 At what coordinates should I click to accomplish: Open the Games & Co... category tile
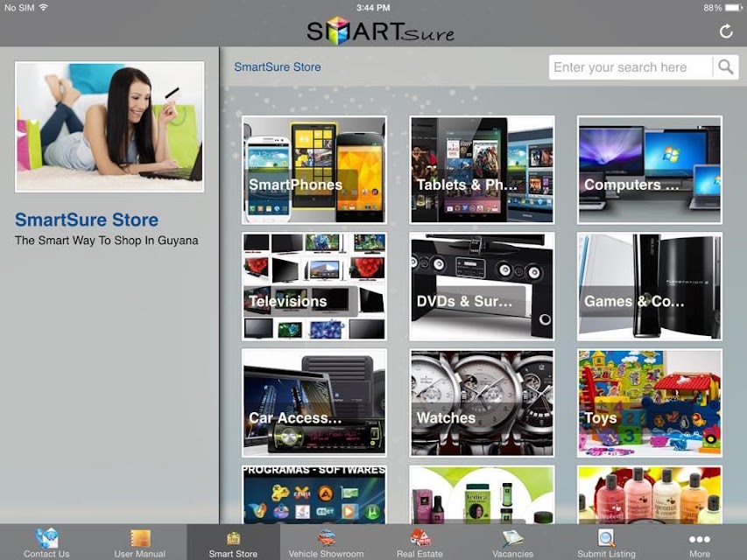click(x=650, y=286)
